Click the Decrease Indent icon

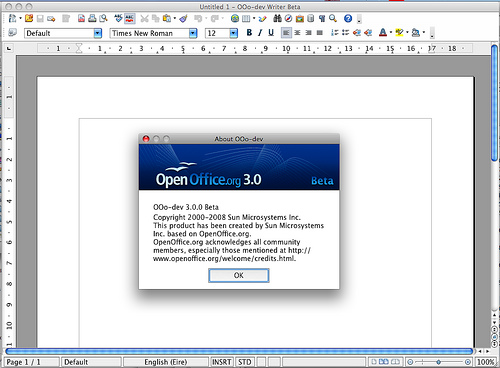[357, 33]
